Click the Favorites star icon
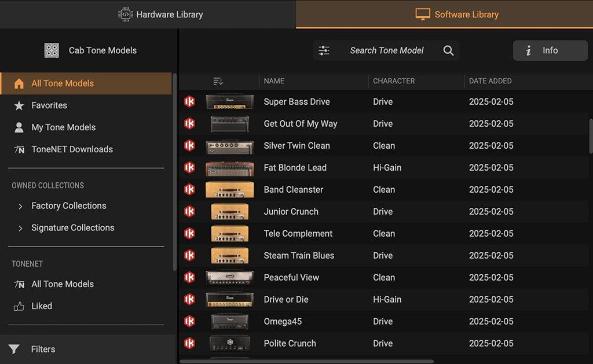The width and height of the screenshot is (593, 364). click(x=19, y=105)
